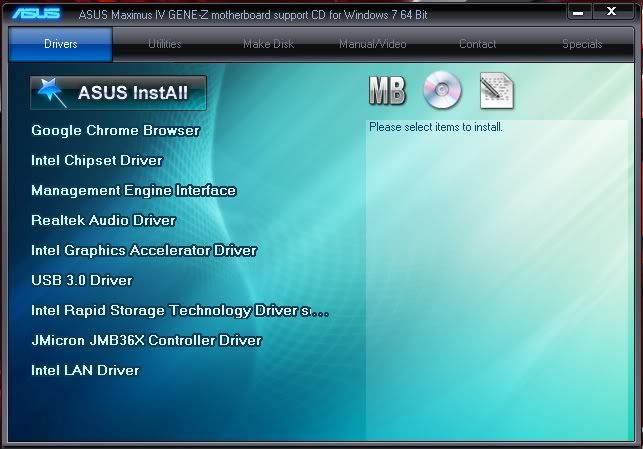Click the ASUS Maximus IV GENE-Z window title
Image resolution: width=643 pixels, height=449 pixels.
tap(253, 15)
